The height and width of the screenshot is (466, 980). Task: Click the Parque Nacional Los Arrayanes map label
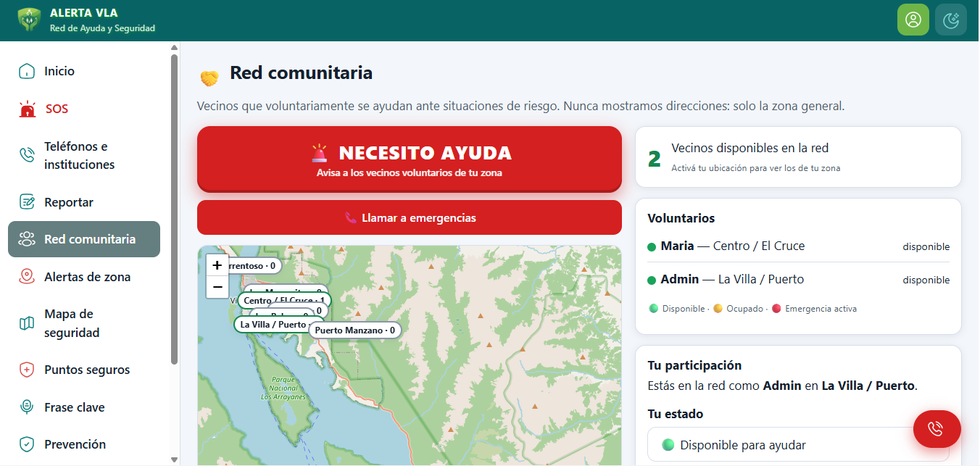point(283,388)
